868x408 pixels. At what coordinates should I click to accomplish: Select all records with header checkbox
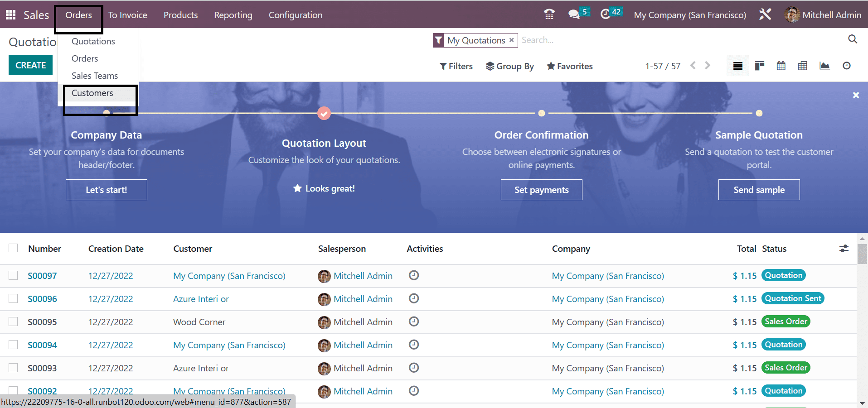[13, 248]
